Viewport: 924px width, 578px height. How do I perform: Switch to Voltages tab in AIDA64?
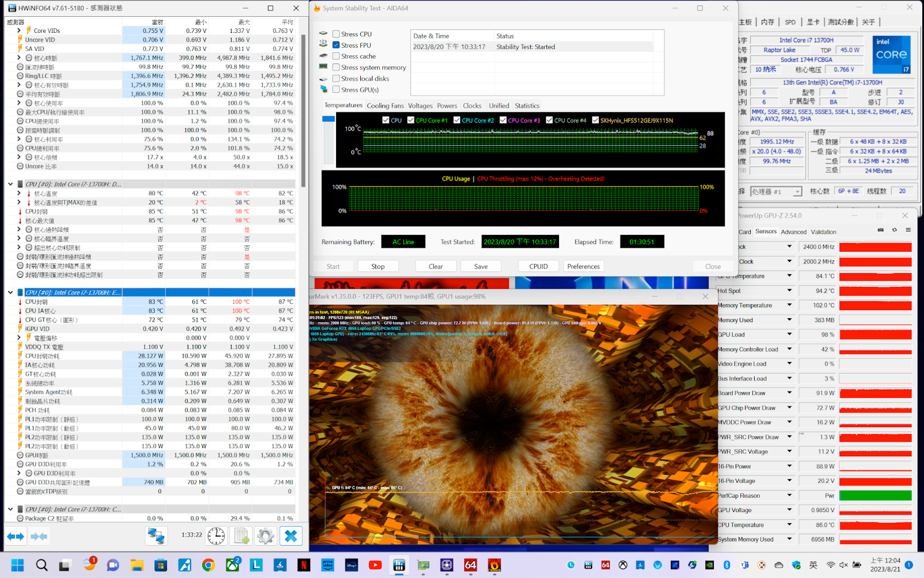click(420, 106)
